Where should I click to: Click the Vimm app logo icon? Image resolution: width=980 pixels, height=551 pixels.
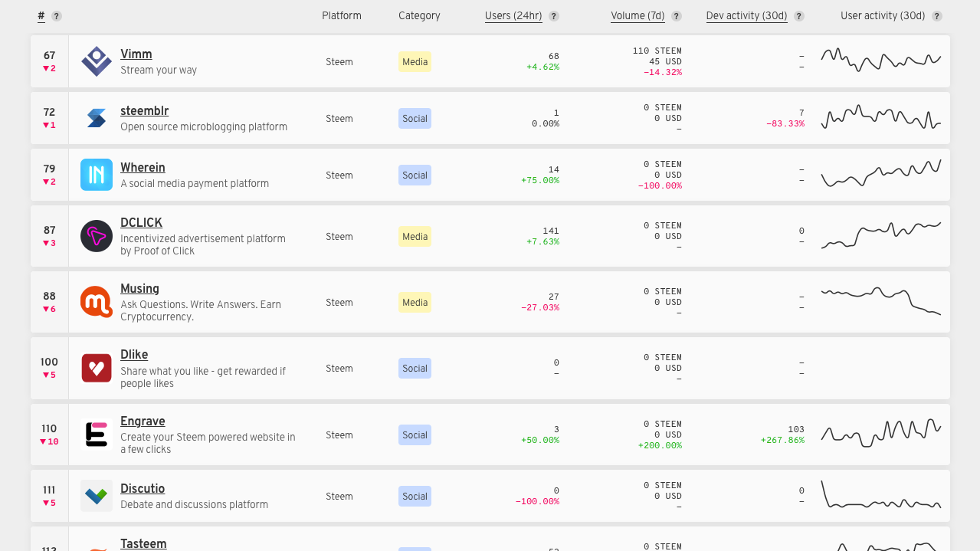click(97, 61)
